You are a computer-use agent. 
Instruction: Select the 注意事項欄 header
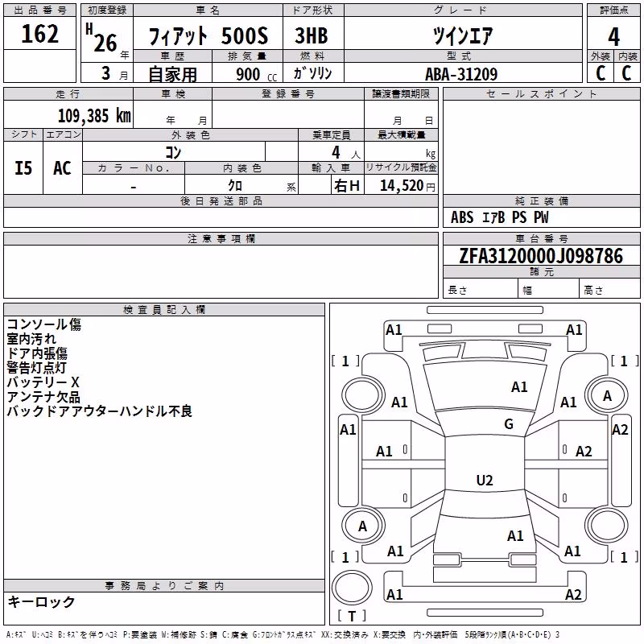click(x=221, y=238)
